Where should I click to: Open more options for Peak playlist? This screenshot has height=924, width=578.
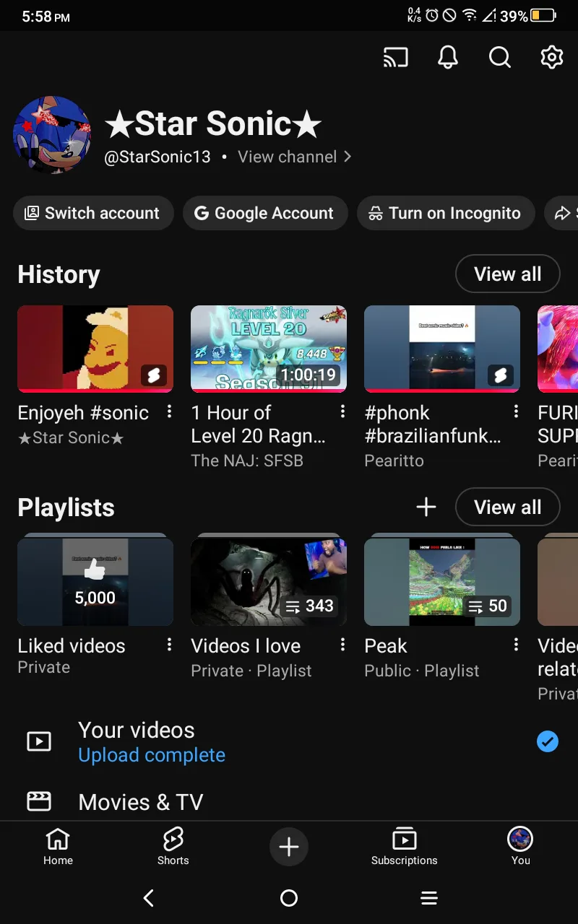click(516, 645)
